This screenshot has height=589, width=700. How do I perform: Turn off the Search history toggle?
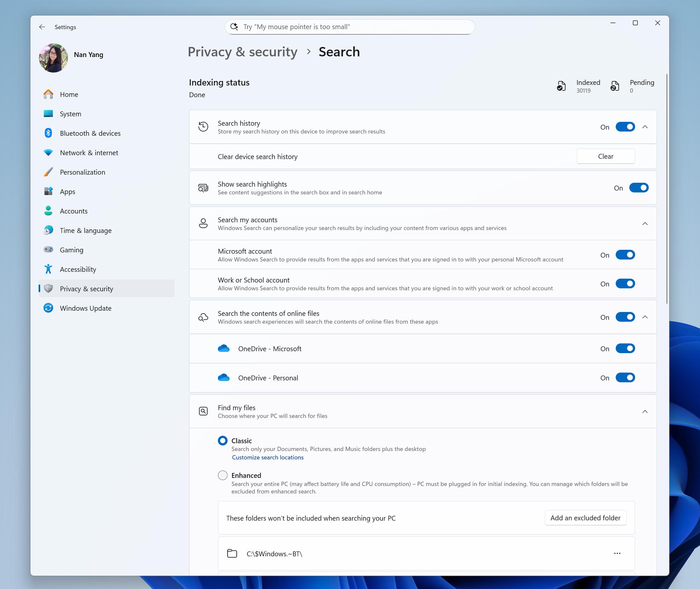pos(625,127)
